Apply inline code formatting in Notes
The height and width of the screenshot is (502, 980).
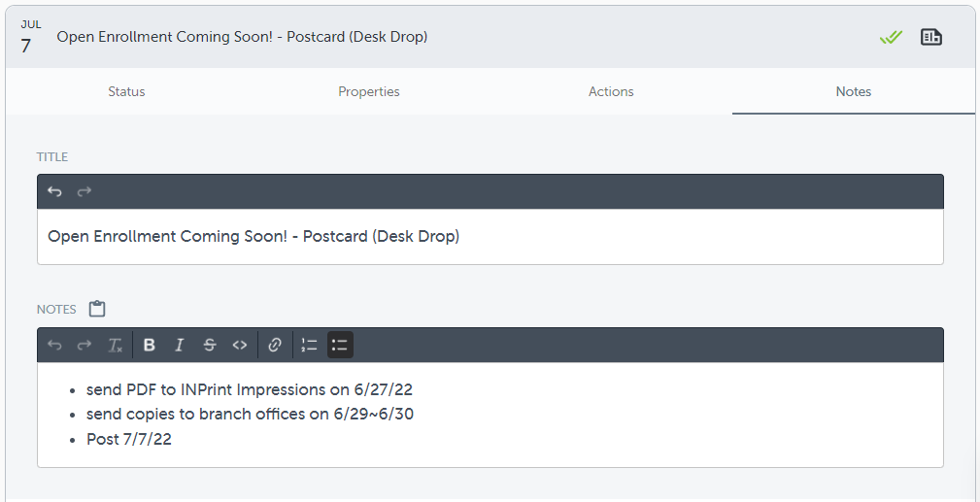(x=239, y=345)
